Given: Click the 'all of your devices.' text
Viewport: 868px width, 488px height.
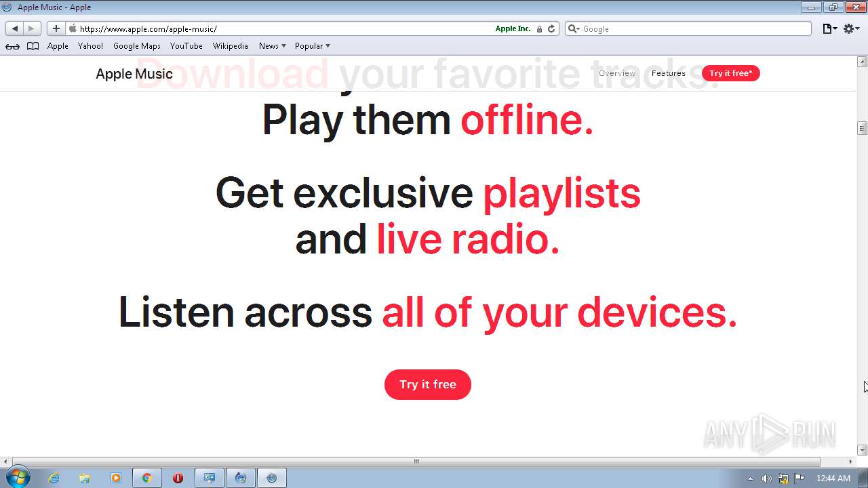Looking at the screenshot, I should tap(559, 312).
